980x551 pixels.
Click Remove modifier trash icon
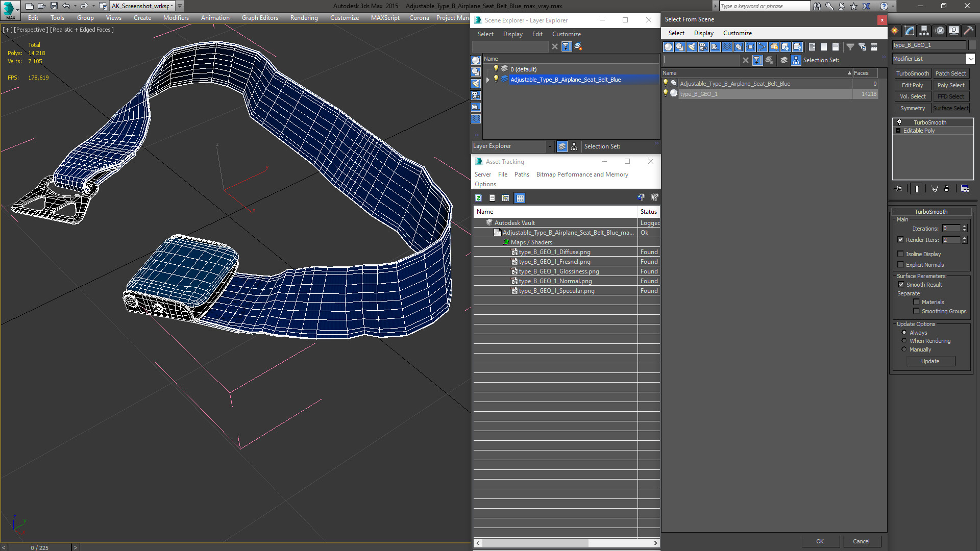tap(946, 189)
